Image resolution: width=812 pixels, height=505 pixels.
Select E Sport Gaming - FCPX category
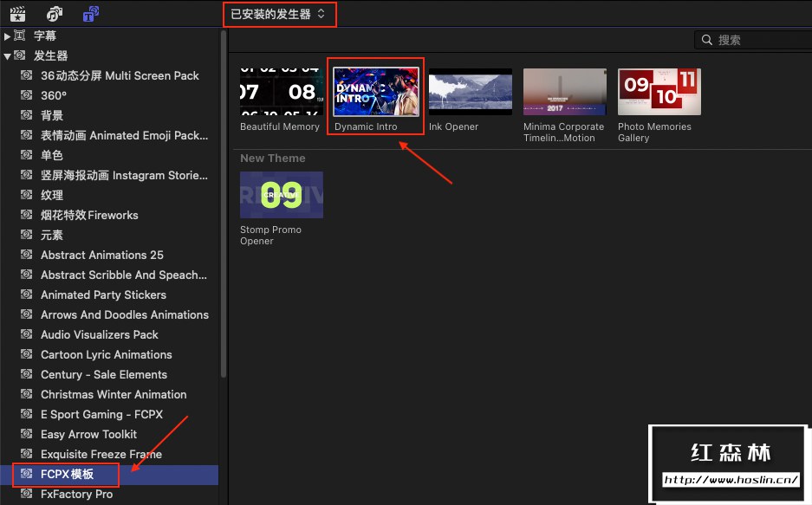click(x=109, y=414)
